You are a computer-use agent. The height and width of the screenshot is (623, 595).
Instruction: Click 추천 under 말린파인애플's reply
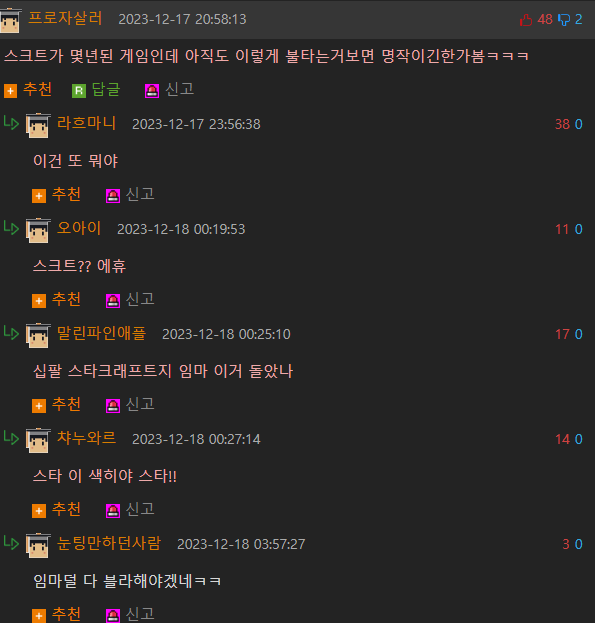(66, 404)
